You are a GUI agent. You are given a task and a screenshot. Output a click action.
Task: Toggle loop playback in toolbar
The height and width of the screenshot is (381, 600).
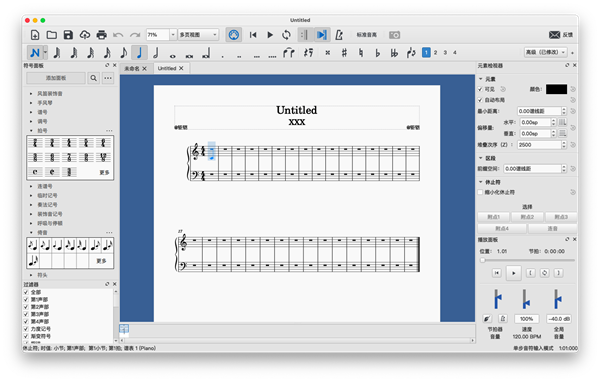click(x=286, y=35)
